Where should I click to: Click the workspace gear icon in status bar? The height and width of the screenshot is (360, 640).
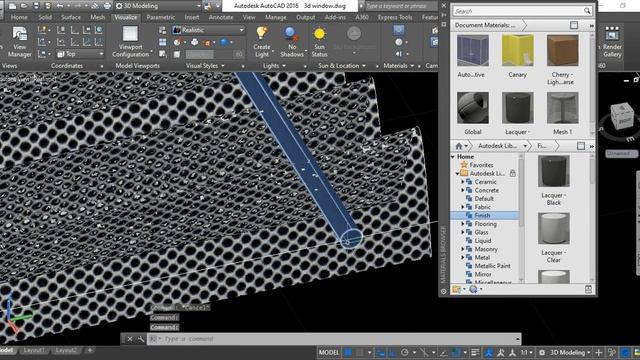pyautogui.click(x=542, y=352)
